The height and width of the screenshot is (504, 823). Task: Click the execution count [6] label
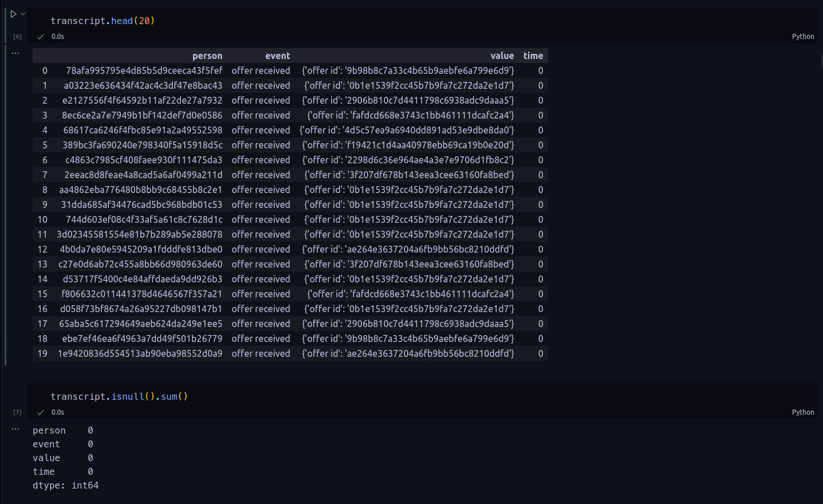[17, 37]
